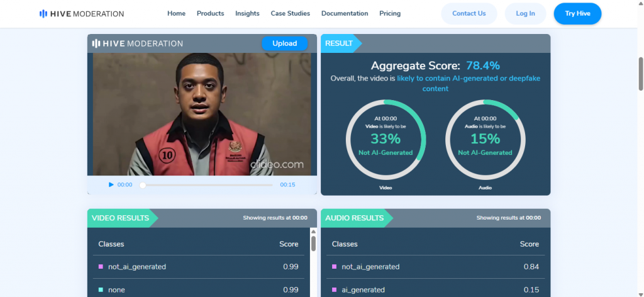Click the Log In button
644x297 pixels.
[525, 13]
